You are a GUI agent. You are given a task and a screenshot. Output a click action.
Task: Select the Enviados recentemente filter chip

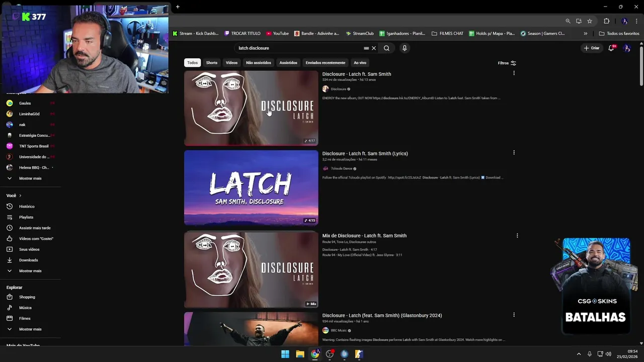(x=326, y=63)
